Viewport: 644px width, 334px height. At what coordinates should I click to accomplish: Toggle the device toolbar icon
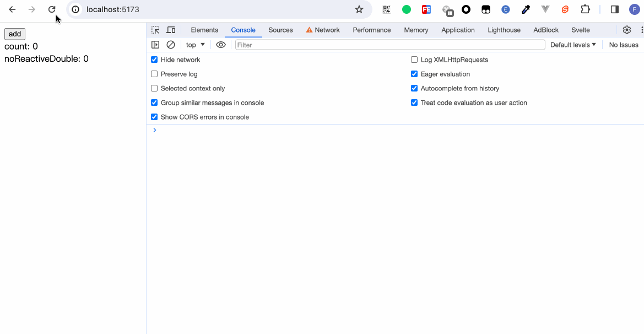(x=171, y=30)
